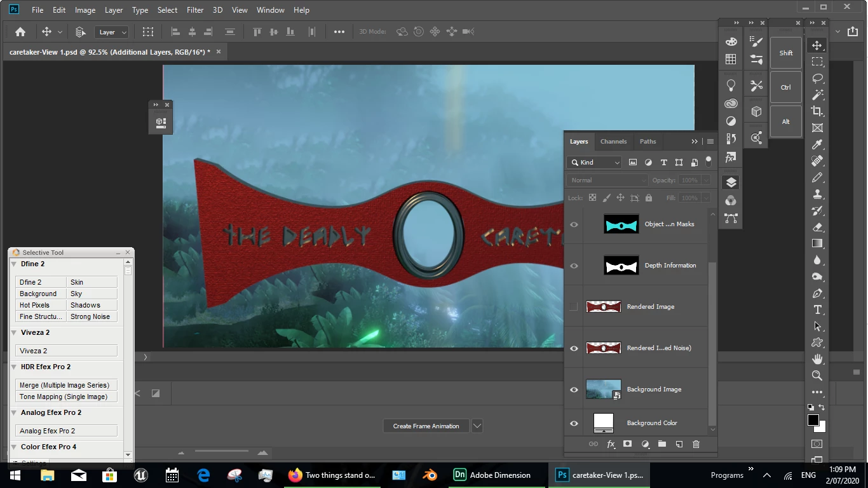This screenshot has height=488, width=868.
Task: Open the Styles fx panel icon
Action: (x=731, y=157)
